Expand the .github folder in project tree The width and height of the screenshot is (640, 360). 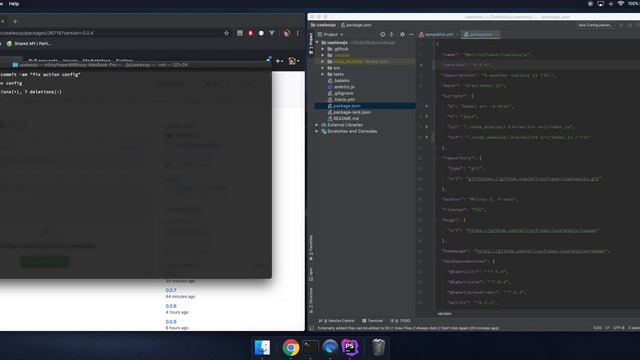(x=323, y=49)
